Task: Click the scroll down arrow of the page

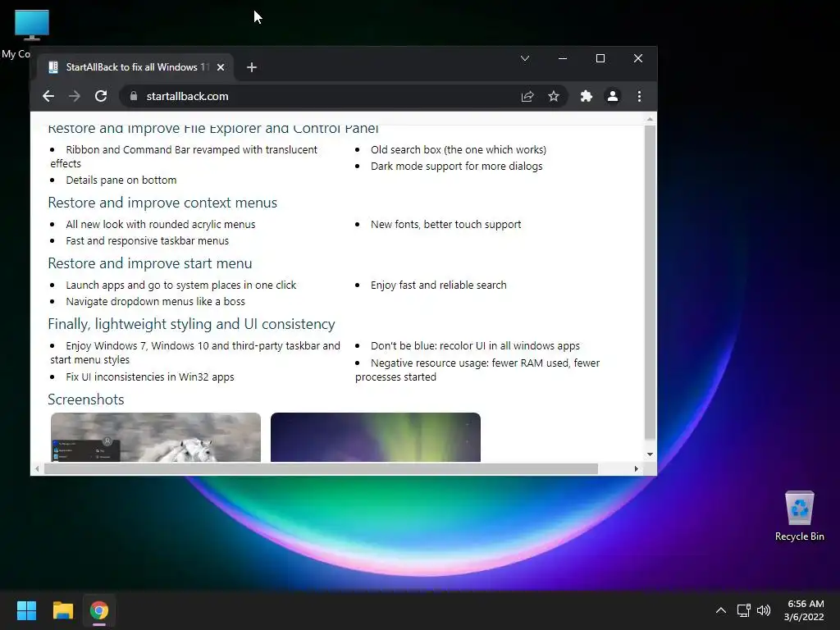Action: [650, 454]
